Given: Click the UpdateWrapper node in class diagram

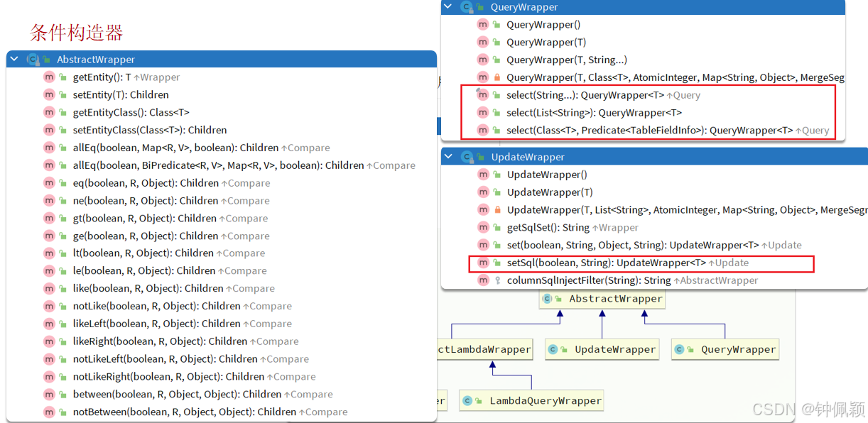Looking at the screenshot, I should [602, 349].
